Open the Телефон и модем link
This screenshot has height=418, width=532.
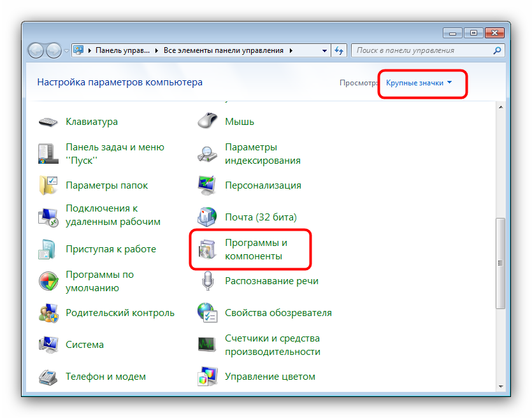pyautogui.click(x=106, y=377)
